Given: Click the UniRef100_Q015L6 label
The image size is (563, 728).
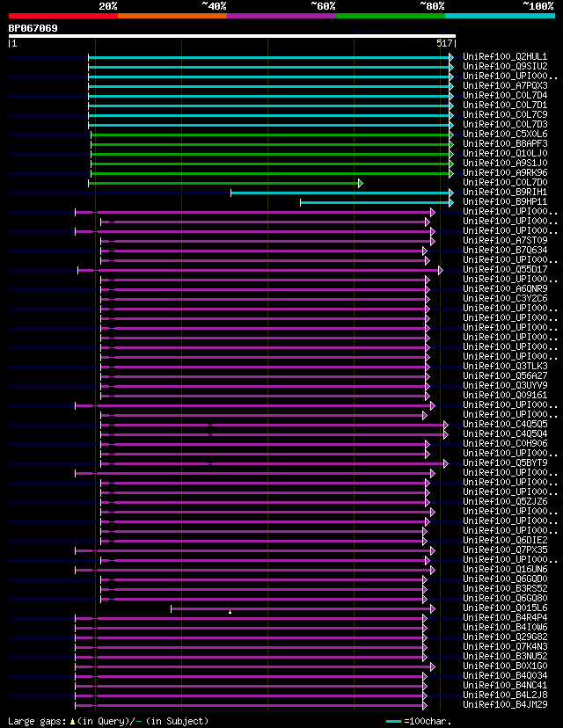Looking at the screenshot, I should pos(505,608).
